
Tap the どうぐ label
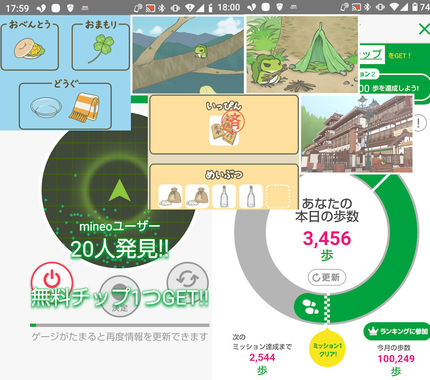[x=66, y=83]
